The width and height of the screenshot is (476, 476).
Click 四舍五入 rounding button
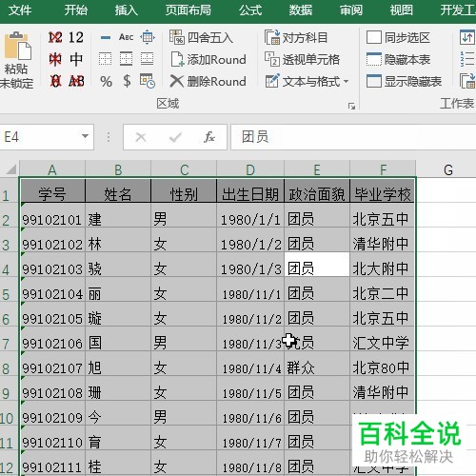coord(201,37)
